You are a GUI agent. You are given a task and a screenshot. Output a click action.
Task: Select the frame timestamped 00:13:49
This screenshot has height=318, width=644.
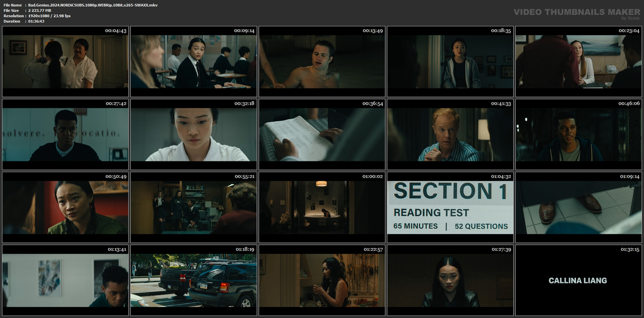tap(322, 61)
